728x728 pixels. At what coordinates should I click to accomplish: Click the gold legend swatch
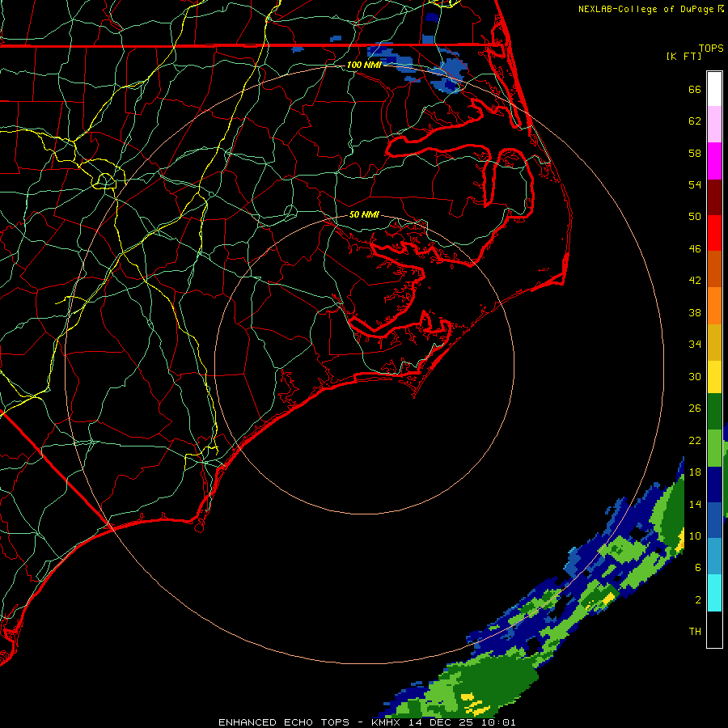coord(714,342)
